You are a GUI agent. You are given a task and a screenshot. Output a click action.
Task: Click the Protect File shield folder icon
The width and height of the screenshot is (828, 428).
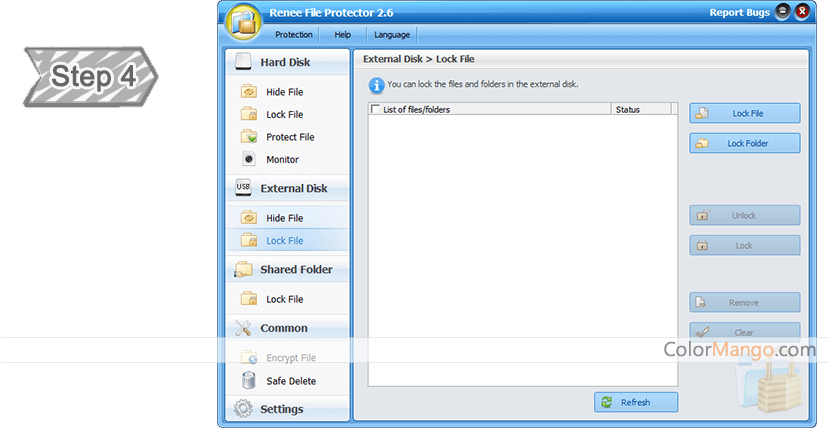point(248,137)
